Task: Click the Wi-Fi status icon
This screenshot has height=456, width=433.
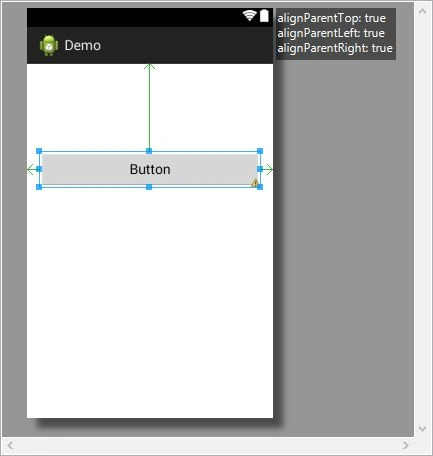Action: point(249,15)
